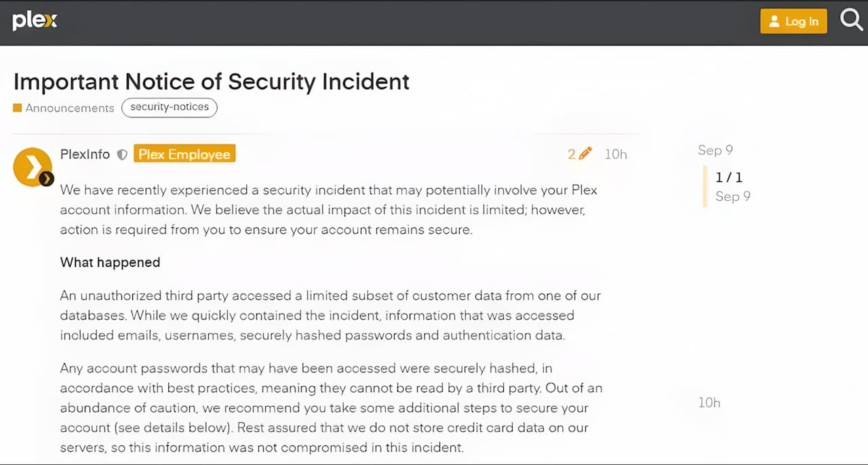The image size is (868, 465).
Task: Click the post's 10h timestamp by the pencil
Action: (616, 155)
